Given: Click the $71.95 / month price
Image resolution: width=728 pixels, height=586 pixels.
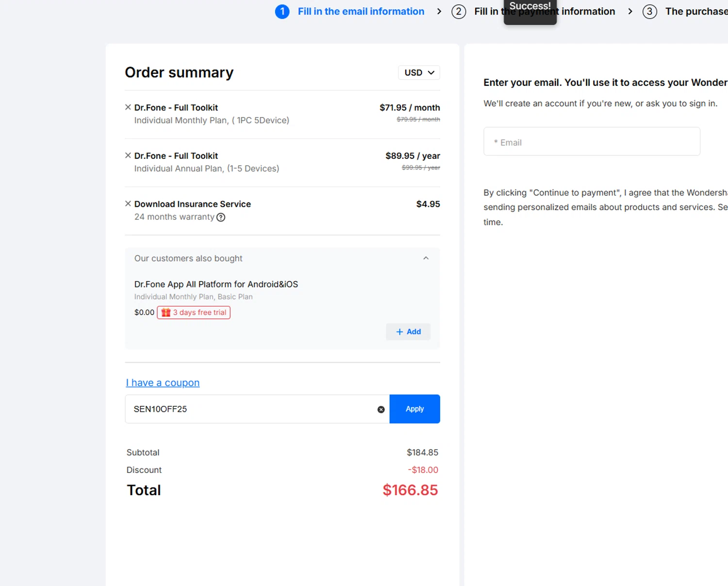Looking at the screenshot, I should pos(410,107).
